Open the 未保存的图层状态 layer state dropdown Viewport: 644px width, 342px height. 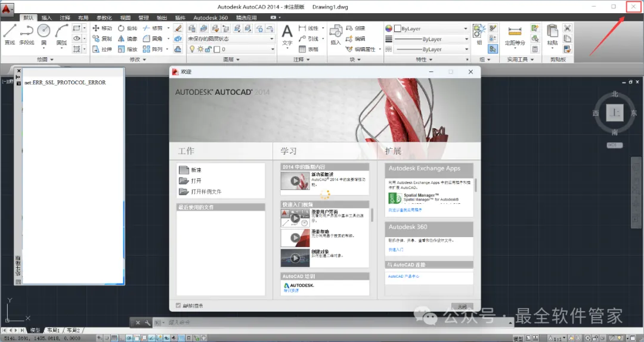(231, 39)
